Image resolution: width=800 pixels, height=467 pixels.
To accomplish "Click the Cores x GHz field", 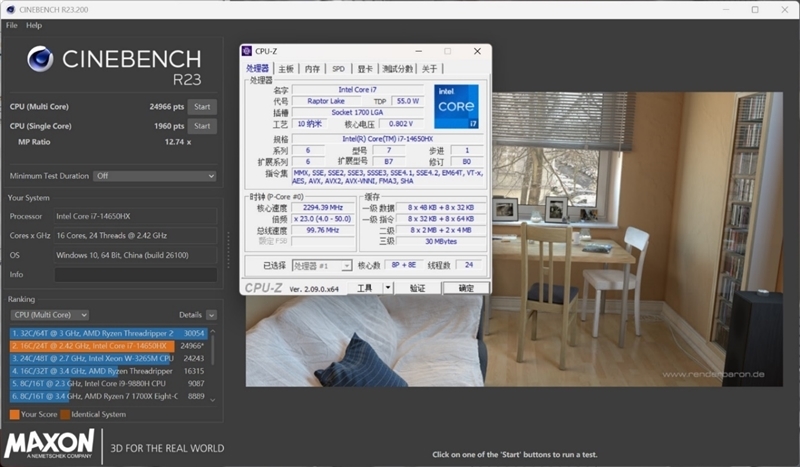I will click(x=136, y=236).
